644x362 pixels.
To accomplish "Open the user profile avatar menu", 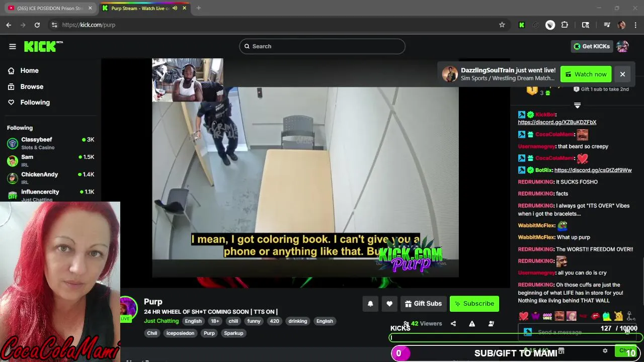I will point(622,46).
